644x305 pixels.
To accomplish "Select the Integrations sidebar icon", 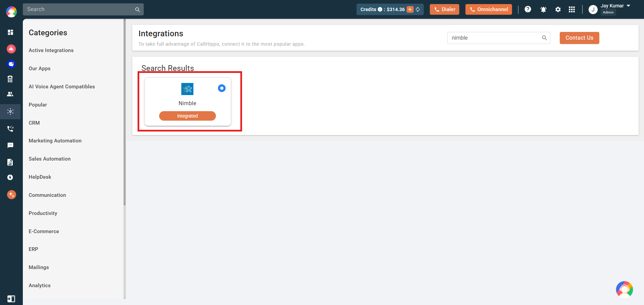I will pos(10,112).
